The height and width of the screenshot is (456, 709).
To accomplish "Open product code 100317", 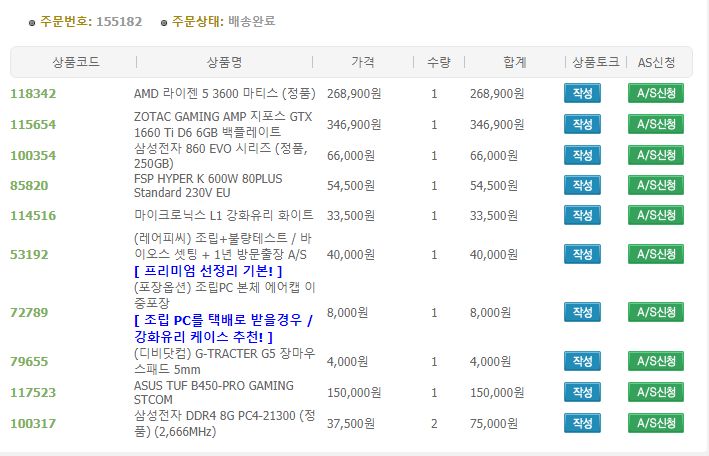I will (x=33, y=423).
